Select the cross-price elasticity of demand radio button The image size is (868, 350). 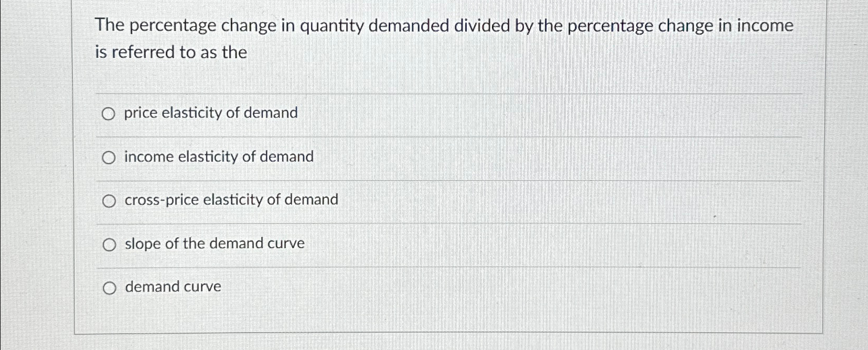click(x=110, y=200)
